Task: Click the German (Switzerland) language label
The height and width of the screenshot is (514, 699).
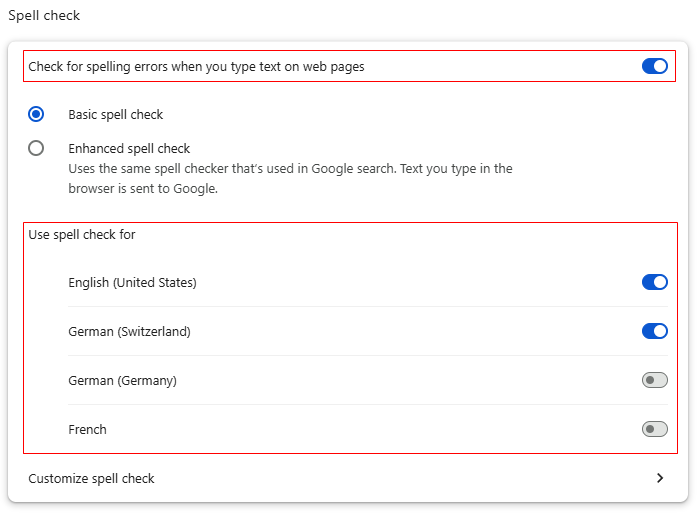Action: 129,331
